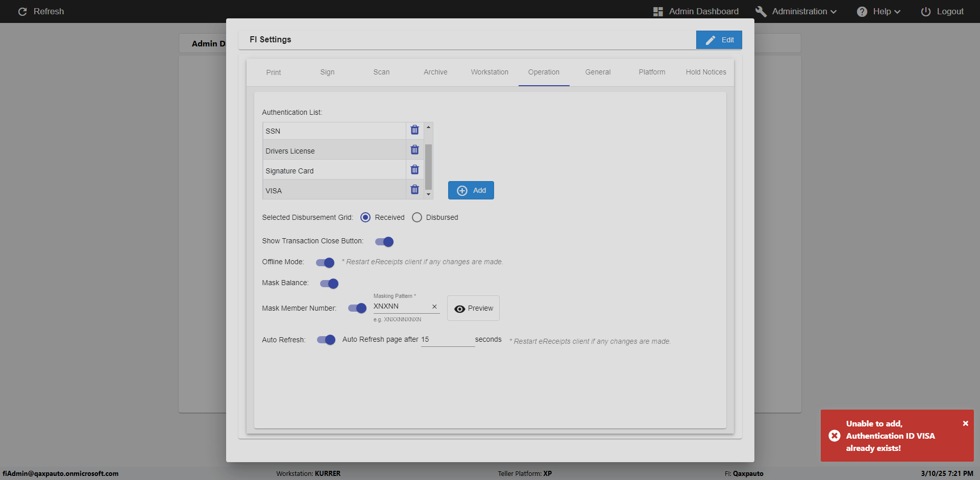The width and height of the screenshot is (980, 480).
Task: Select Received disbursement grid option
Action: tap(365, 217)
